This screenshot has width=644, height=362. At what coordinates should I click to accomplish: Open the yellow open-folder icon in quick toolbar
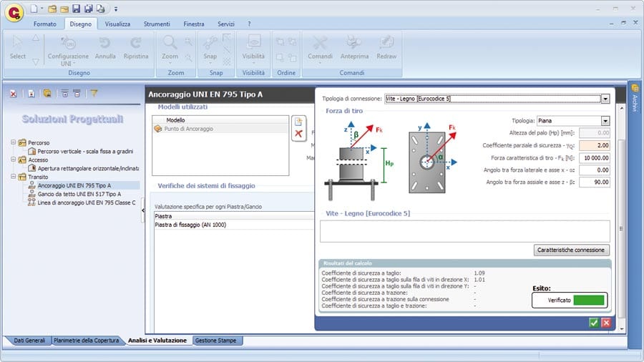pyautogui.click(x=64, y=9)
